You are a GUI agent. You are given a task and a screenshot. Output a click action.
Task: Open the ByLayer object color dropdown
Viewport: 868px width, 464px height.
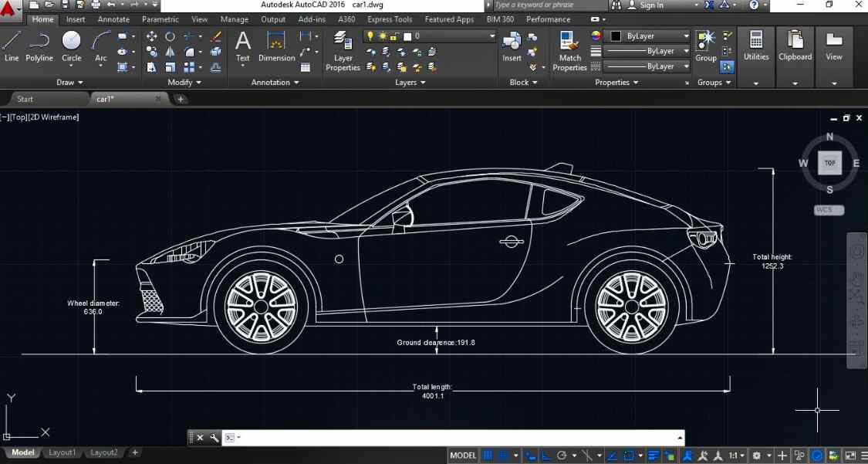click(686, 36)
